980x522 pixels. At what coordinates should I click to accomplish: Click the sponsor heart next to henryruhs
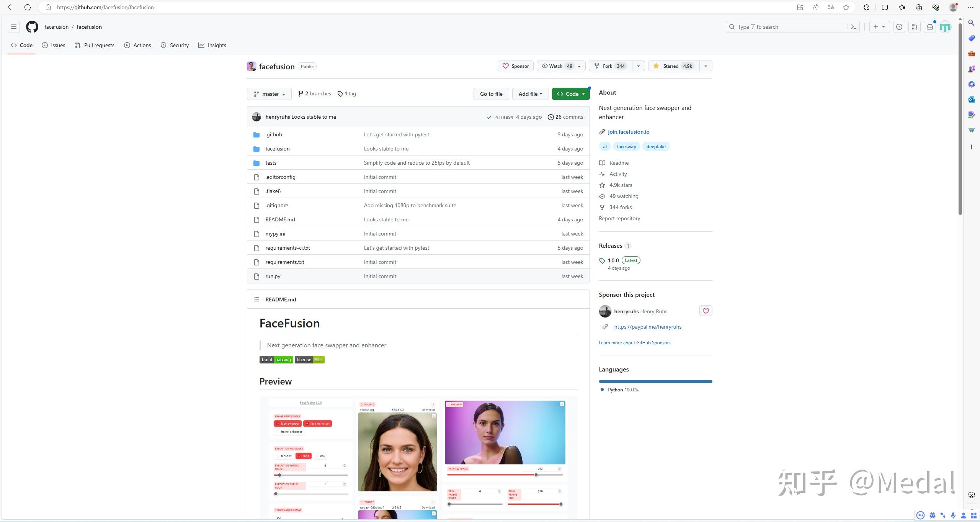(706, 311)
